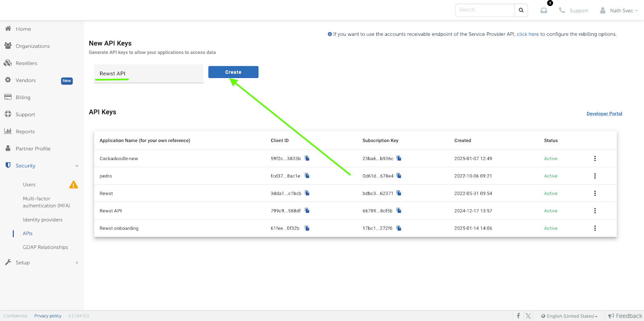
Task: Copy the Subscription Key for pedro
Action: [x=399, y=176]
